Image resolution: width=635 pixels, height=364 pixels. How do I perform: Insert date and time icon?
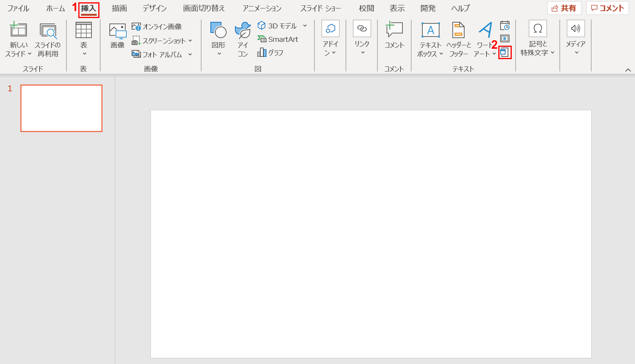(x=505, y=26)
